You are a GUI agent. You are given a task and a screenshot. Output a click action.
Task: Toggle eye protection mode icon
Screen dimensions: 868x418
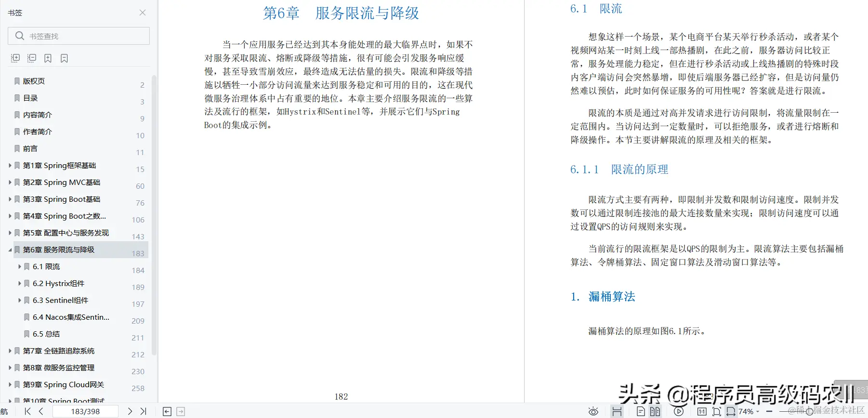pyautogui.click(x=593, y=411)
